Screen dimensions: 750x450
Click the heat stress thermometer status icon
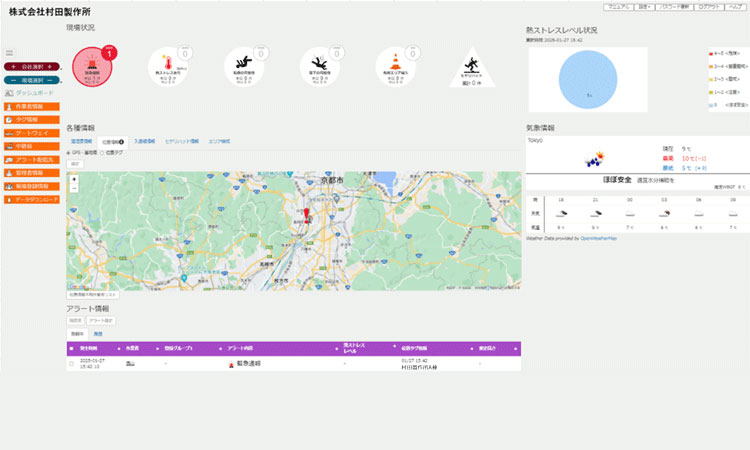[170, 69]
